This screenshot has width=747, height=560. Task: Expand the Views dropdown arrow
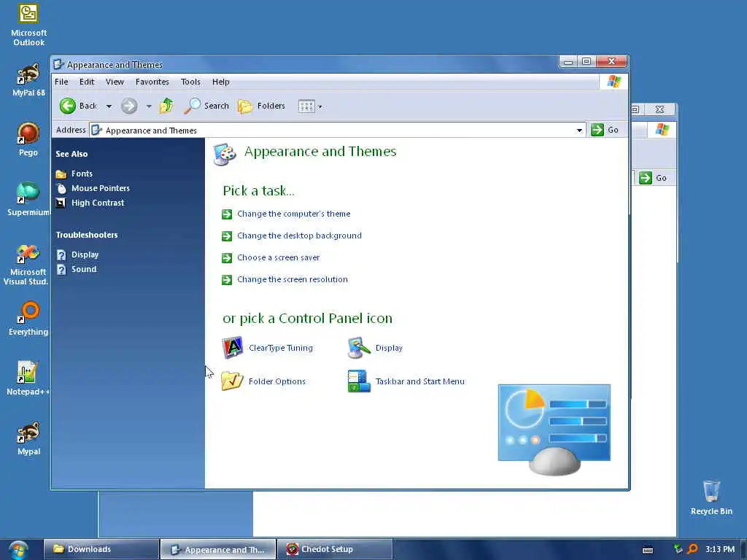tap(320, 106)
